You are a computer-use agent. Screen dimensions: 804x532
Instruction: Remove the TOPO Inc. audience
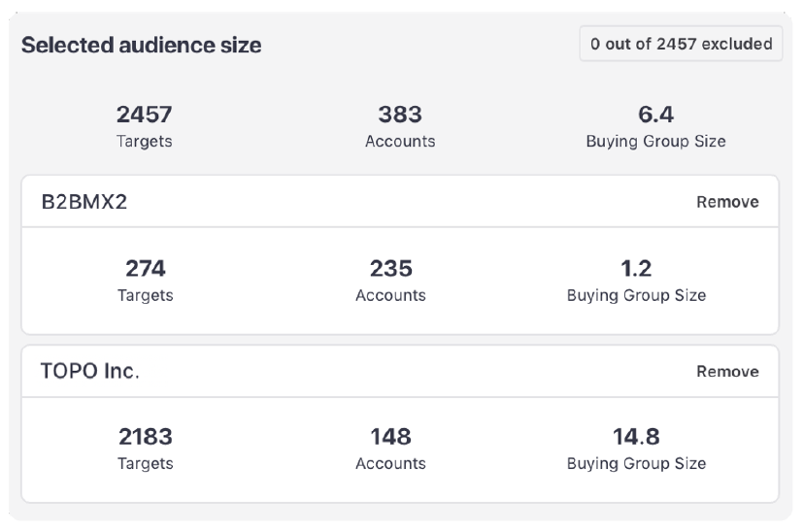[x=727, y=371]
